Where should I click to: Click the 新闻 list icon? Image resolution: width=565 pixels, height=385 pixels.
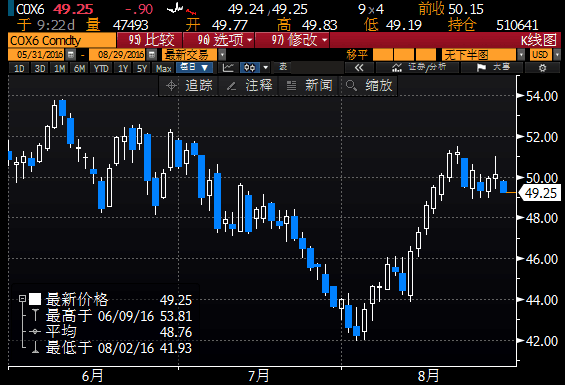291,86
